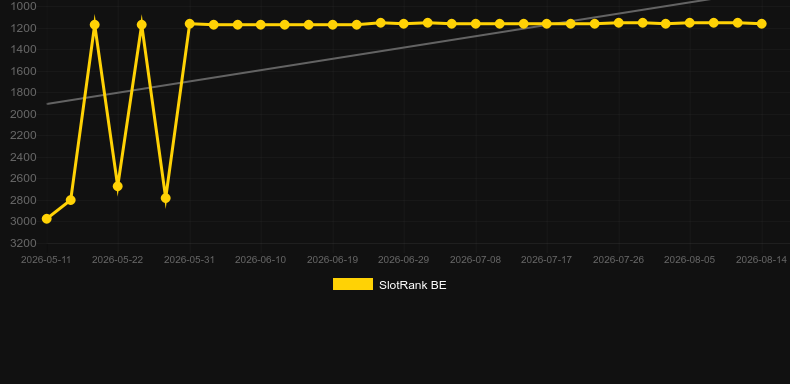Click the 2026-08-05 x-axis date label

[x=690, y=260]
